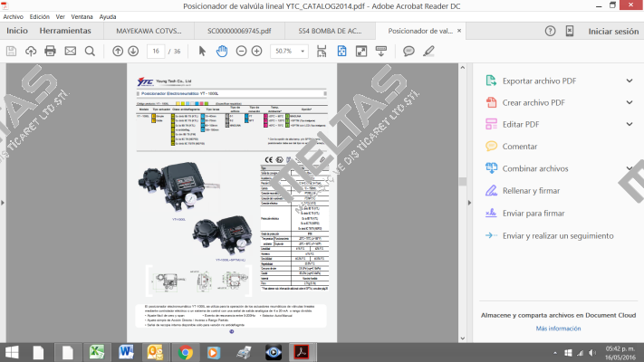Activate the Hand pan tool
The image size is (644, 362).
222,52
